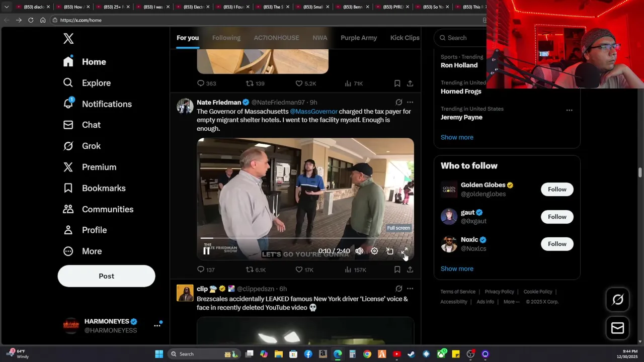Image resolution: width=644 pixels, height=362 pixels.
Task: Repost icon showing 139 on top post
Action: [250, 83]
